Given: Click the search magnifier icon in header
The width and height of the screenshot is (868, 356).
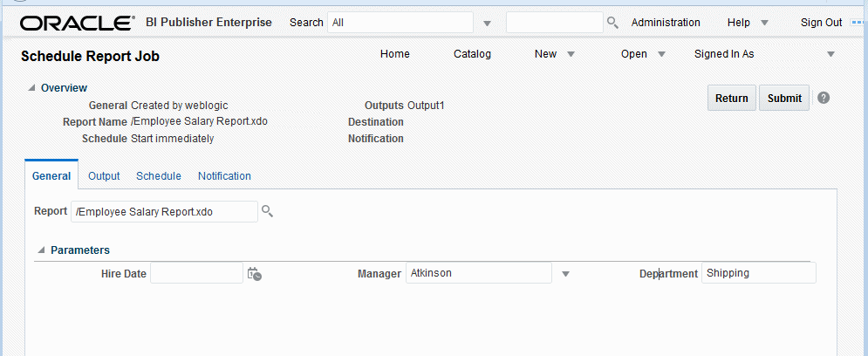Looking at the screenshot, I should [x=612, y=23].
